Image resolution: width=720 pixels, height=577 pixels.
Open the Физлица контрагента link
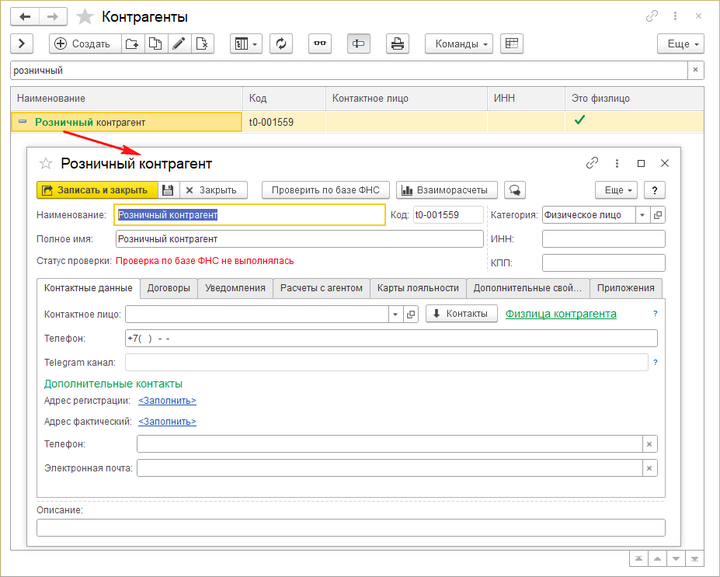(560, 314)
